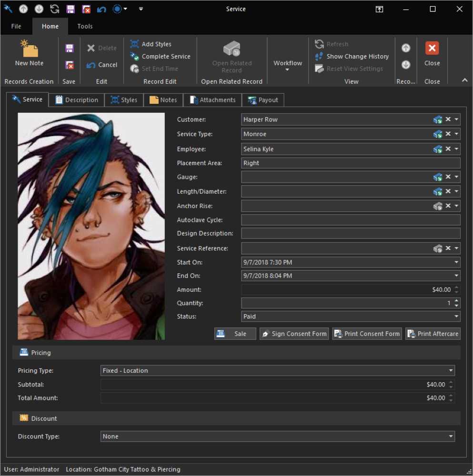The image size is (473, 476).
Task: Click Cancel in the Edit group
Action: coord(102,65)
